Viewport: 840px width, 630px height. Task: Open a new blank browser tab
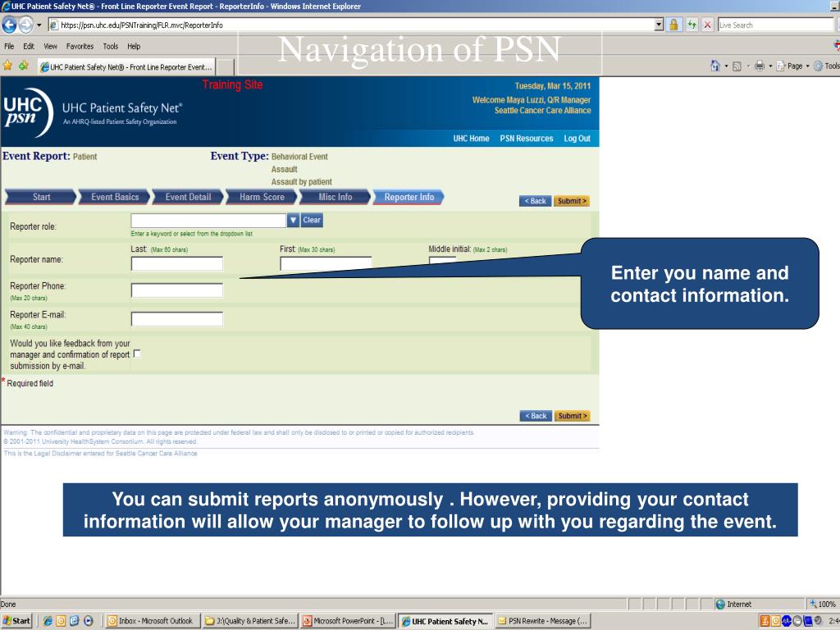tap(226, 67)
